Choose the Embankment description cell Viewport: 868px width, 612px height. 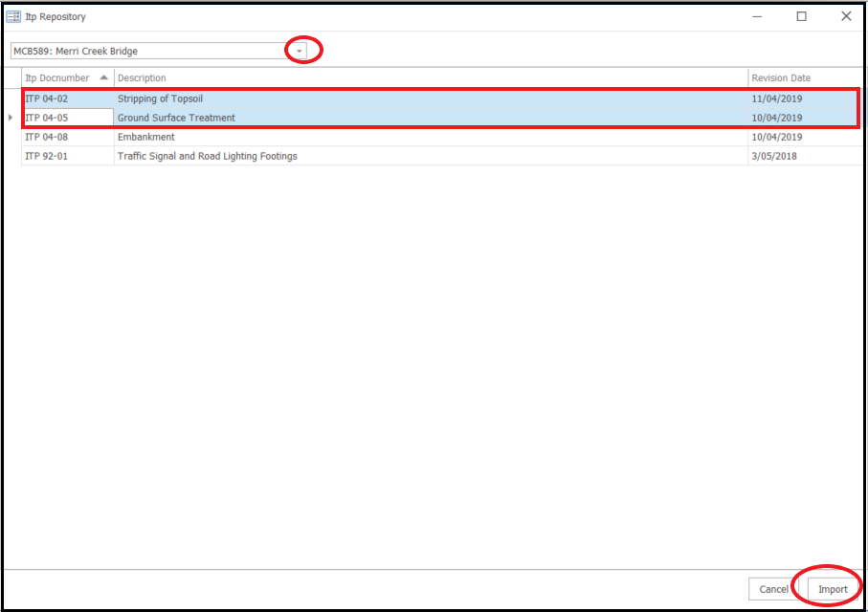pos(146,137)
